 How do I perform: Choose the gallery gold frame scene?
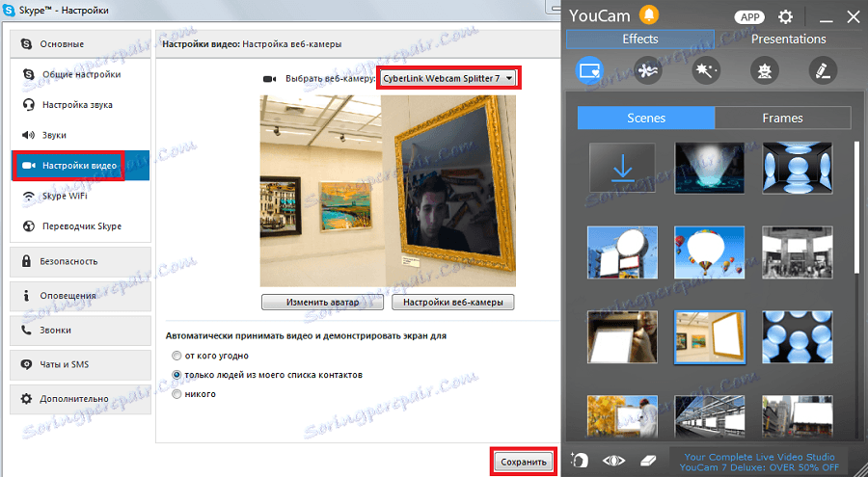click(710, 336)
